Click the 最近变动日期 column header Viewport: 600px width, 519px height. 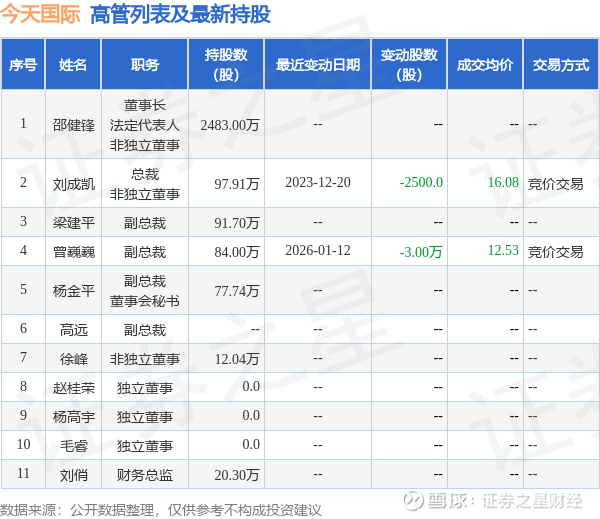318,65
